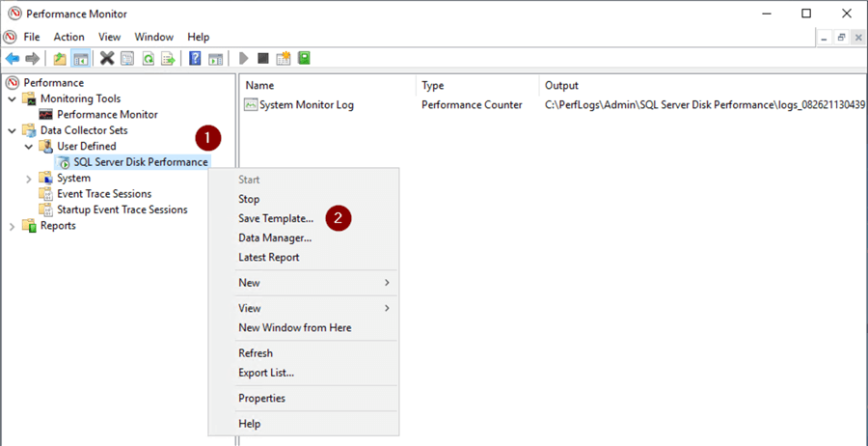Screen dimensions: 868x446
Task: Click the Export List toolbar icon
Action: point(168,58)
